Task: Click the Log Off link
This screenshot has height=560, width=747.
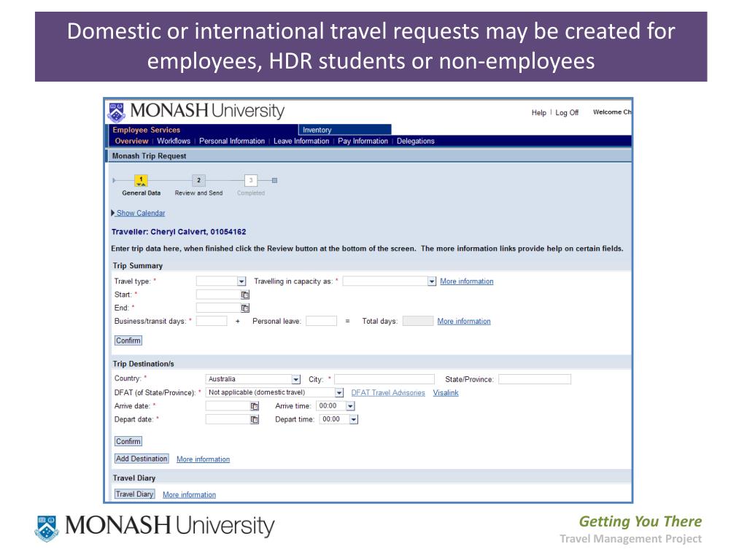Action: click(x=567, y=113)
